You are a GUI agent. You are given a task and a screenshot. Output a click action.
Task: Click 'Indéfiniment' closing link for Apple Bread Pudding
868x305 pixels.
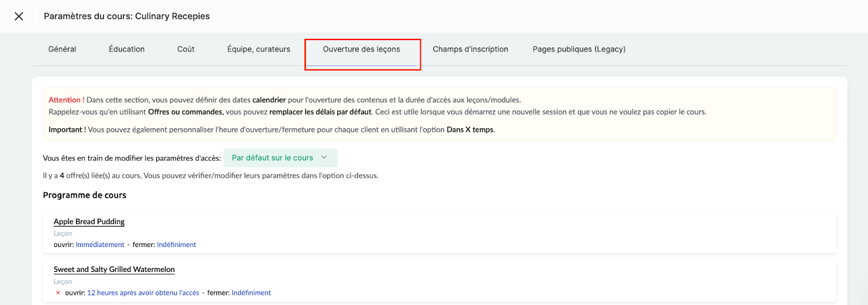point(176,245)
